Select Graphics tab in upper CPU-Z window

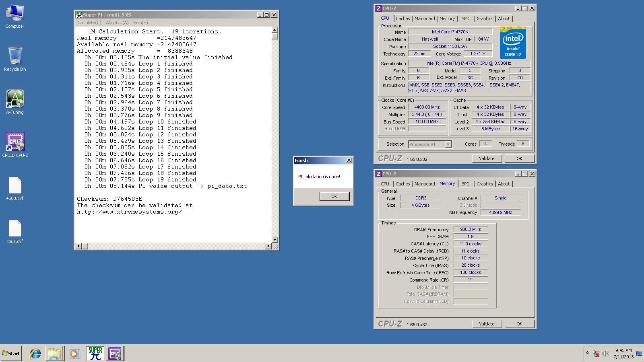pos(485,19)
